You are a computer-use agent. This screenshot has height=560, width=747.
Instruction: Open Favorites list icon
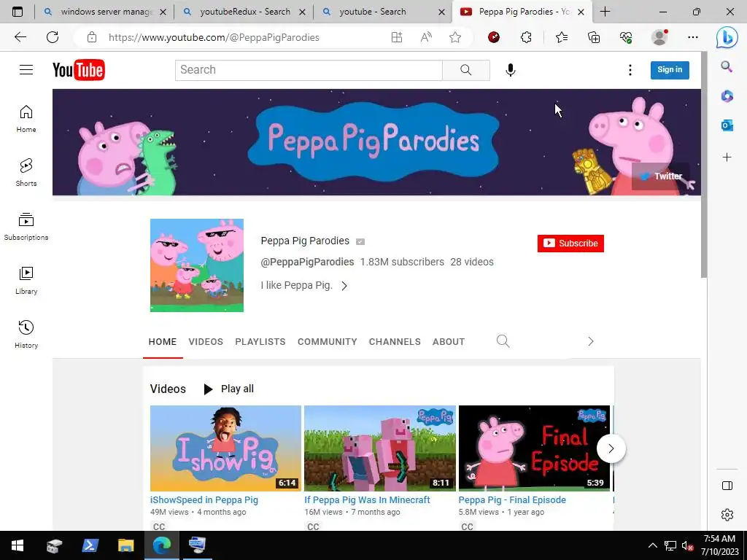[562, 37]
